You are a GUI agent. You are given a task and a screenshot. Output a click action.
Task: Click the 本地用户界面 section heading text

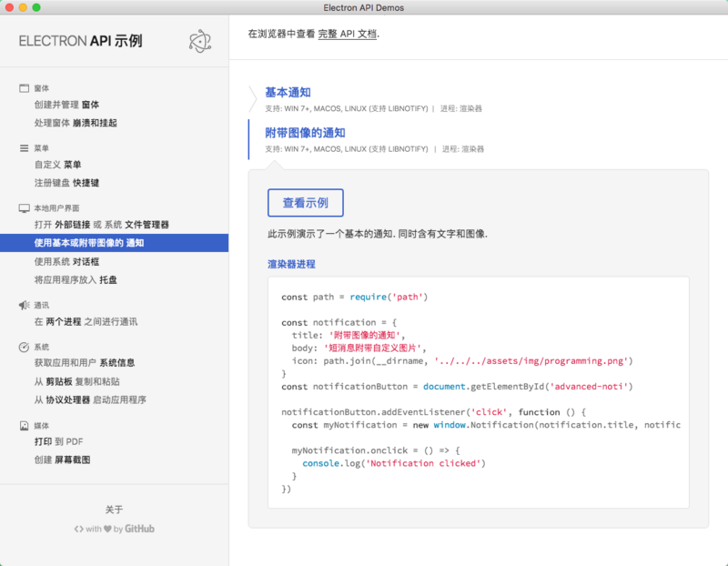tap(56, 208)
